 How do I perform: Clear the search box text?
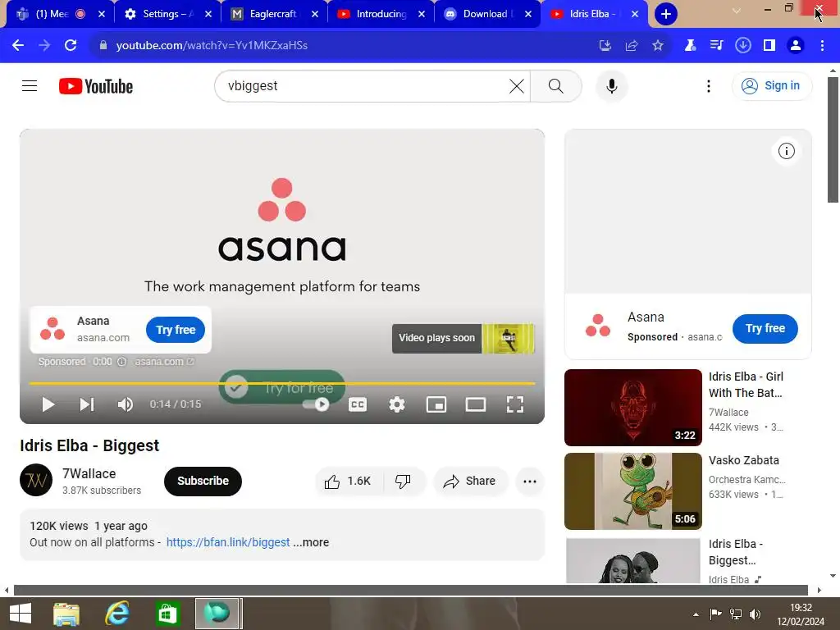(517, 85)
